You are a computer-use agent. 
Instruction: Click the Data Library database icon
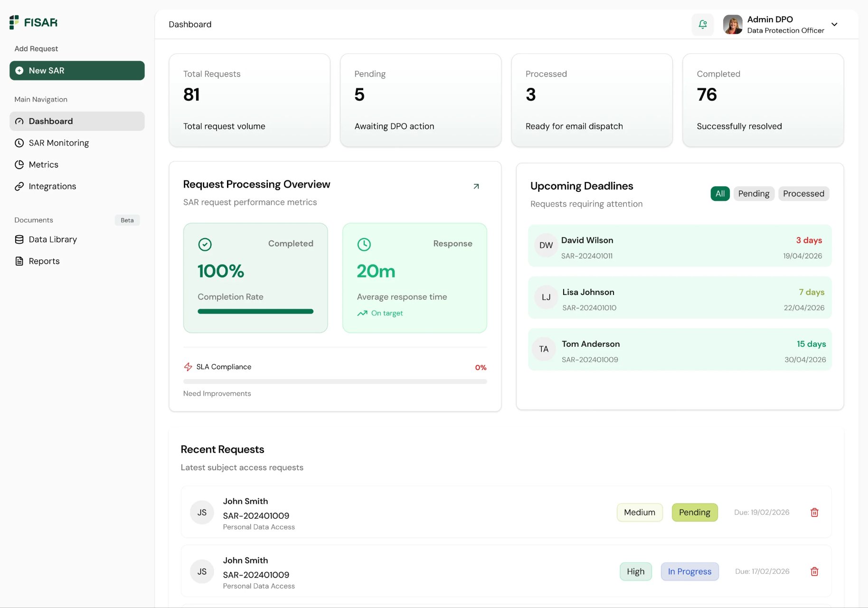pos(19,239)
